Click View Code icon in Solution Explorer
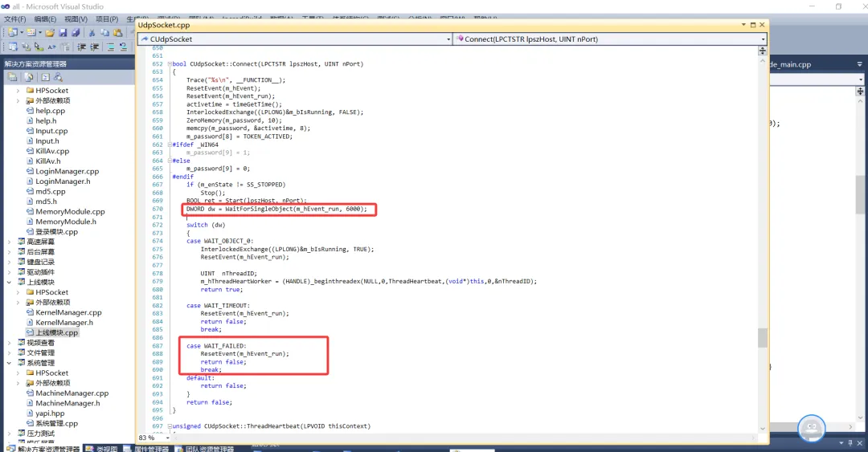868x452 pixels. point(45,77)
